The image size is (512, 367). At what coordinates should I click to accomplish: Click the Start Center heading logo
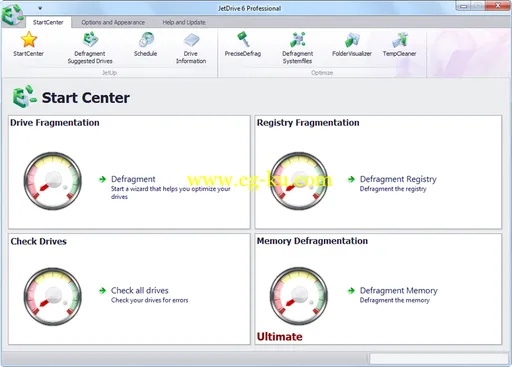click(24, 97)
